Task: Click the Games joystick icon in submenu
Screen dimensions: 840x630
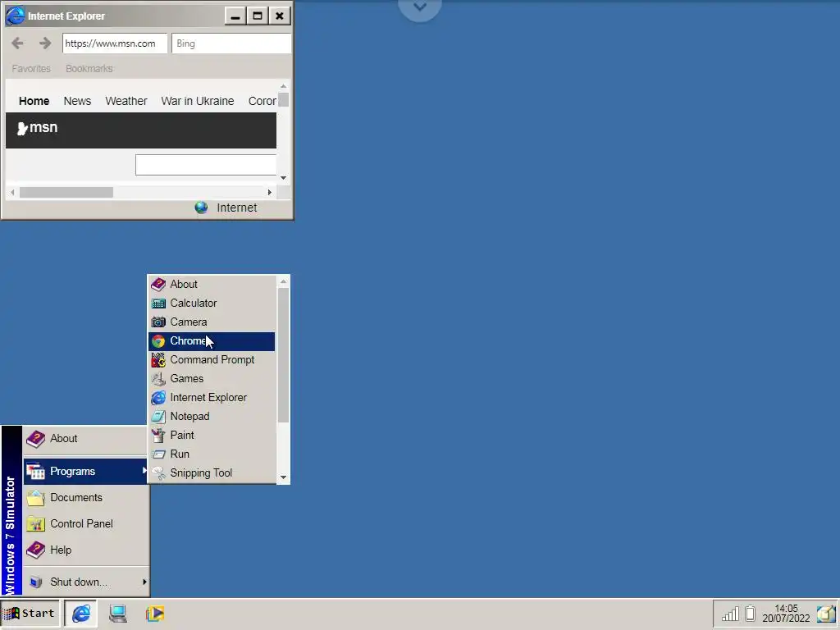Action: pyautogui.click(x=158, y=379)
